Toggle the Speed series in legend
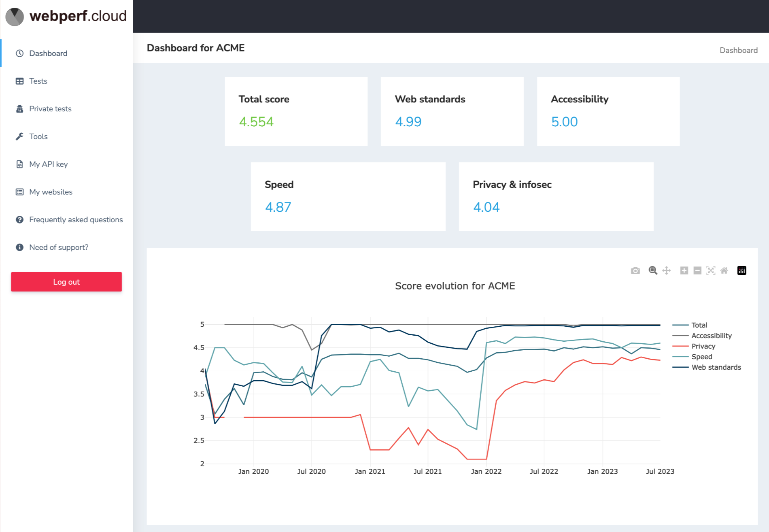 (701, 357)
